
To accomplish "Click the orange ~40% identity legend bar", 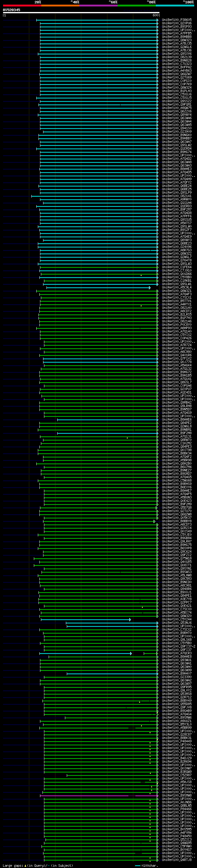I will point(60,6).
